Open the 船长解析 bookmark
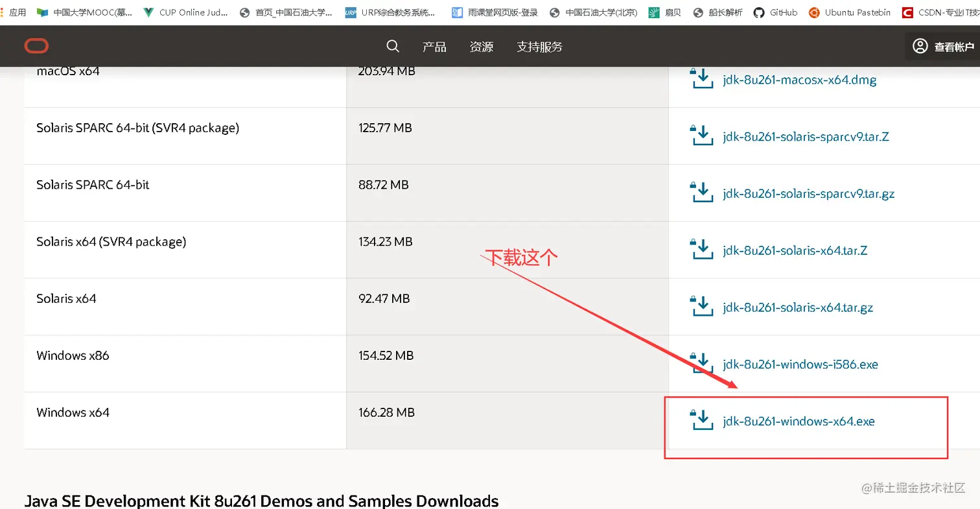Image resolution: width=980 pixels, height=509 pixels. pyautogui.click(x=718, y=12)
